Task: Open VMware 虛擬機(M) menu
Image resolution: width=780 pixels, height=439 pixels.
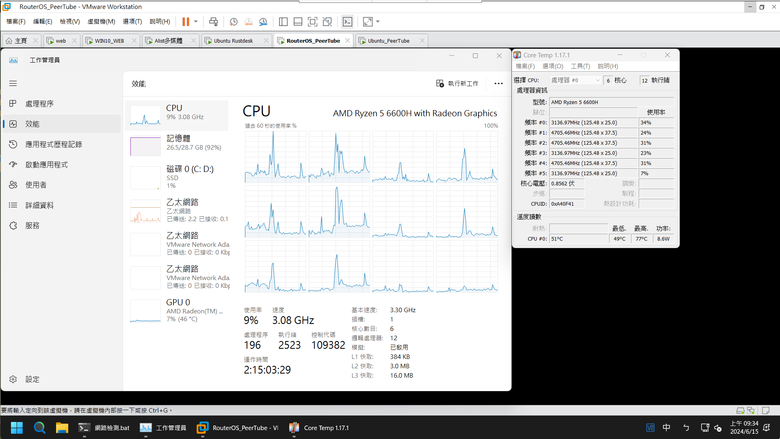Action: 101,21
